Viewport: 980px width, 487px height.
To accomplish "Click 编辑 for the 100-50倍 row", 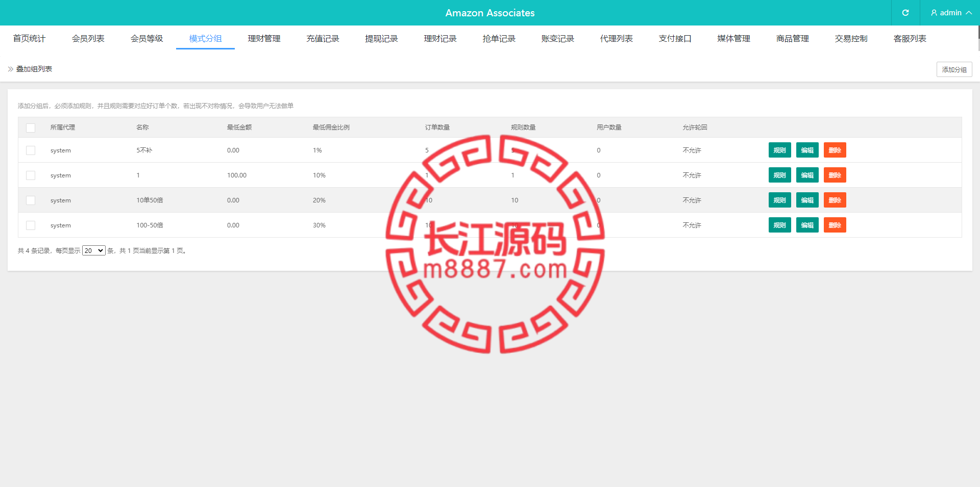I will coord(807,225).
